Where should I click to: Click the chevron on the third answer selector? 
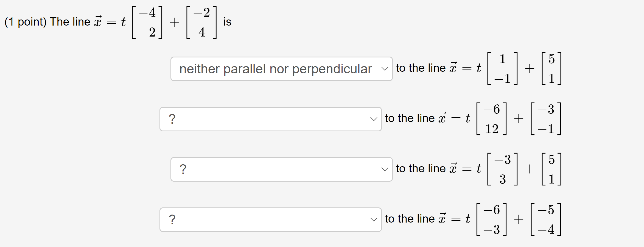click(x=385, y=169)
